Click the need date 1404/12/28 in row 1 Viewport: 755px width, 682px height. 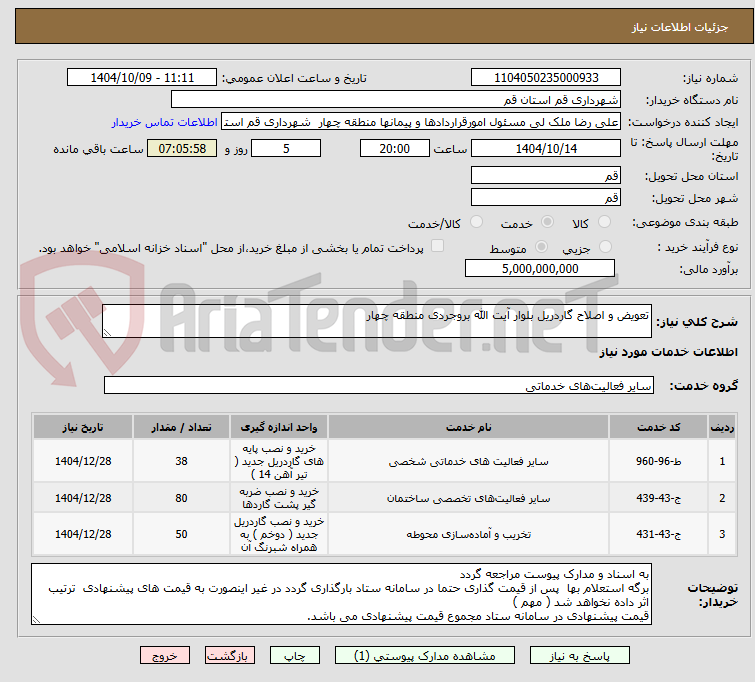pyautogui.click(x=83, y=461)
